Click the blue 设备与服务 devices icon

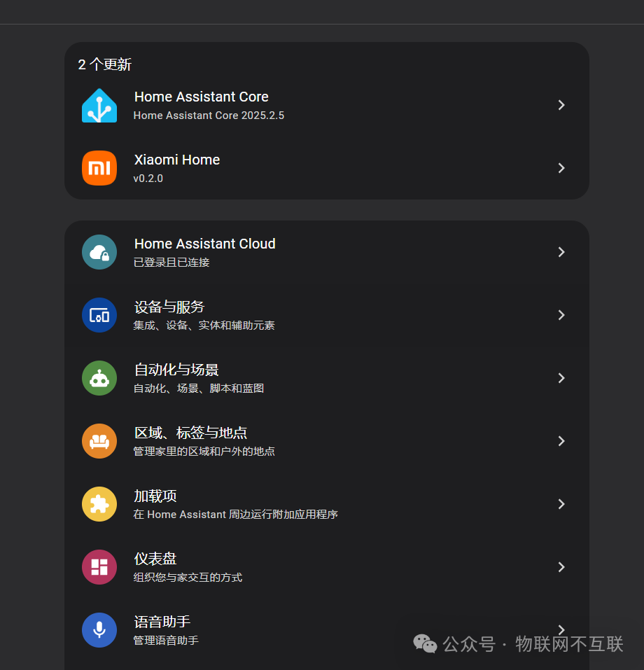tap(99, 315)
